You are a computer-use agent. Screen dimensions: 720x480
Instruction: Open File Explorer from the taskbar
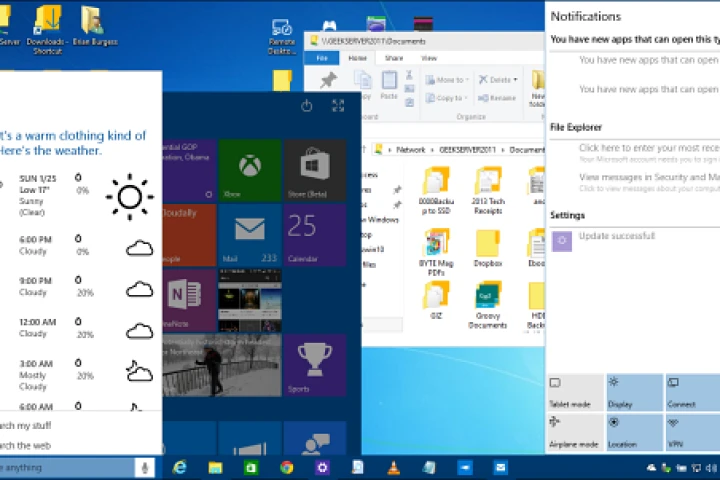[215, 468]
